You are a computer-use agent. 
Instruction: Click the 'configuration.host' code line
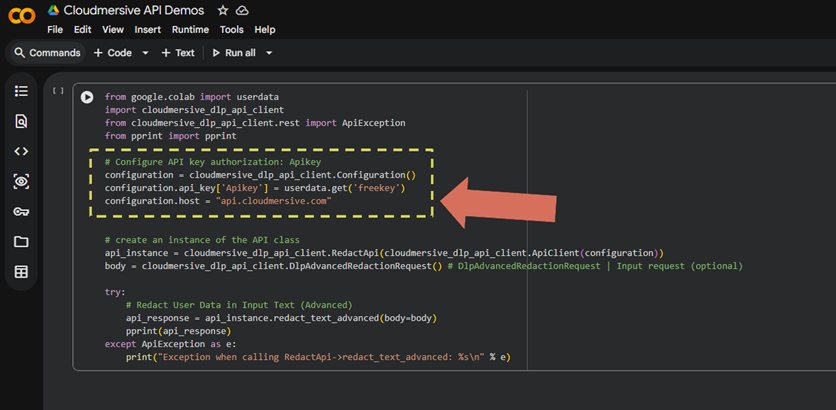218,201
